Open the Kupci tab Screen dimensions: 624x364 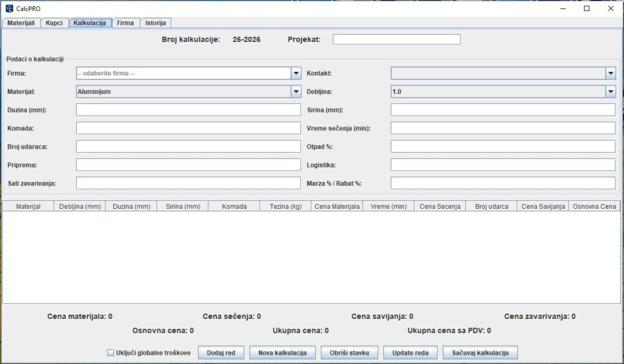(x=54, y=23)
